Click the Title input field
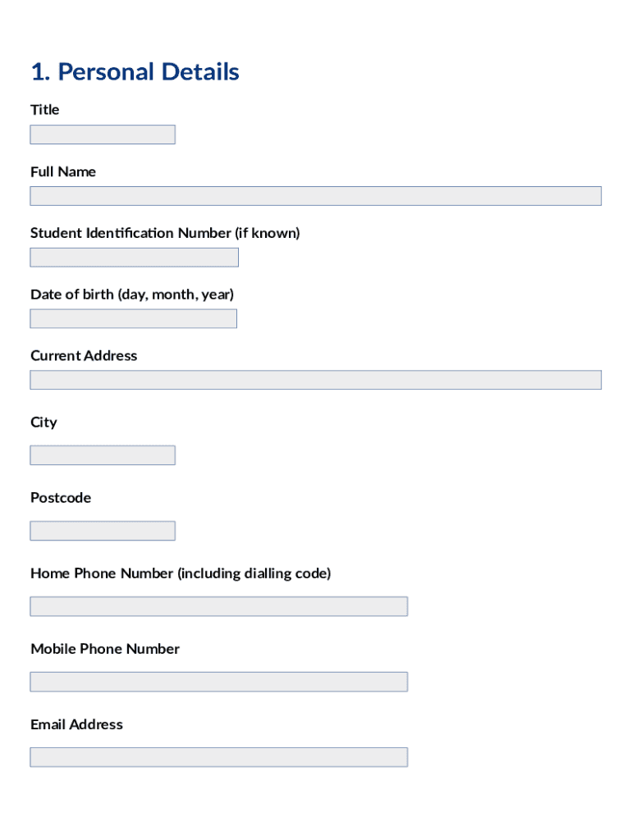The height and width of the screenshot is (840, 632). (103, 135)
